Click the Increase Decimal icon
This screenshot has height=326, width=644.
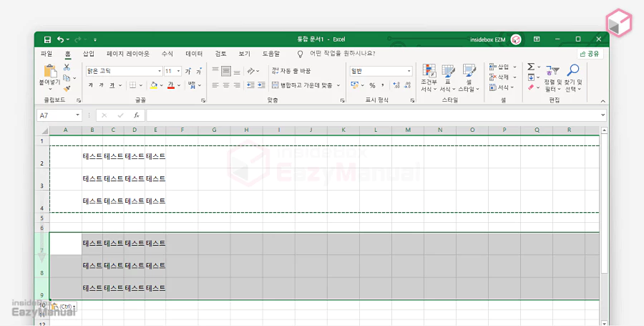396,85
